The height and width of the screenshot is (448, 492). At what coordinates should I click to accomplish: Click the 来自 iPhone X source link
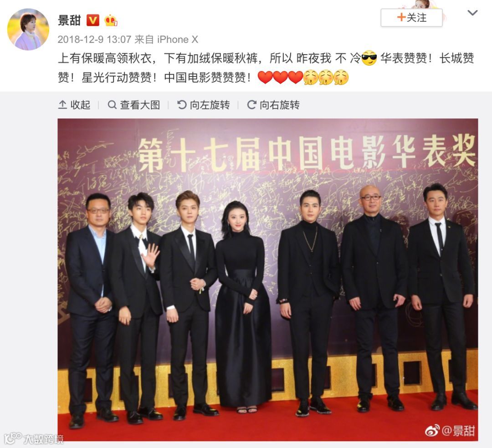[166, 40]
